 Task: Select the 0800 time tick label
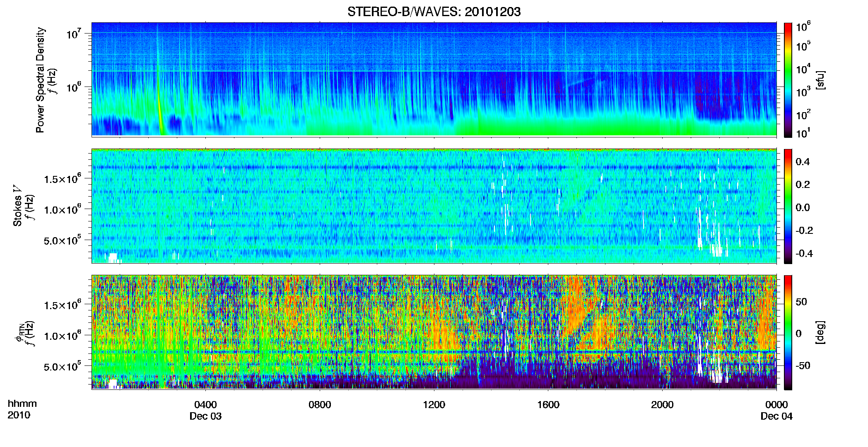tap(320, 404)
